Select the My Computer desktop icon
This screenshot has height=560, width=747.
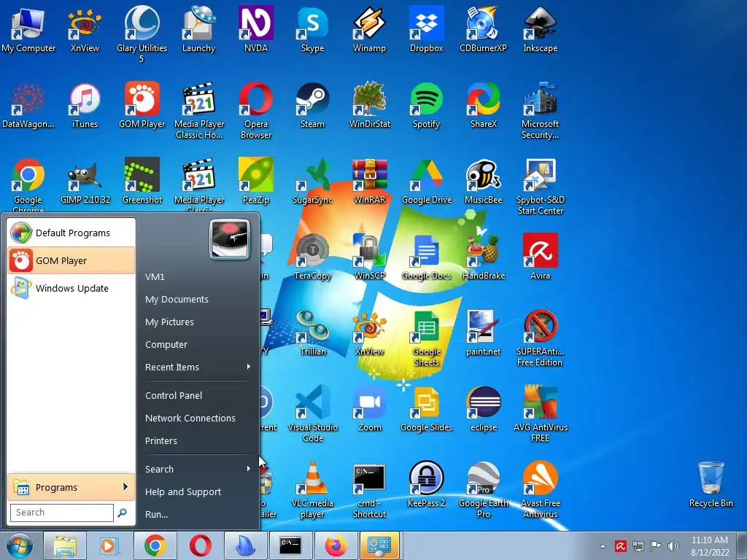tap(28, 29)
